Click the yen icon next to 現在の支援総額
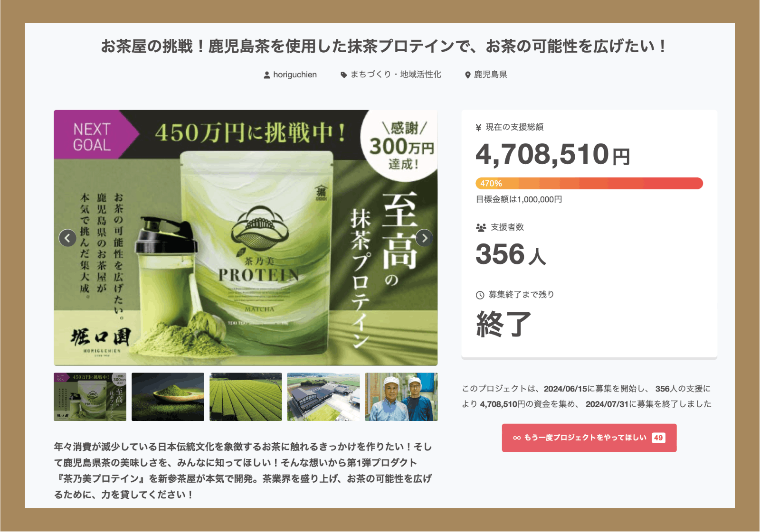760x532 pixels. (x=479, y=128)
